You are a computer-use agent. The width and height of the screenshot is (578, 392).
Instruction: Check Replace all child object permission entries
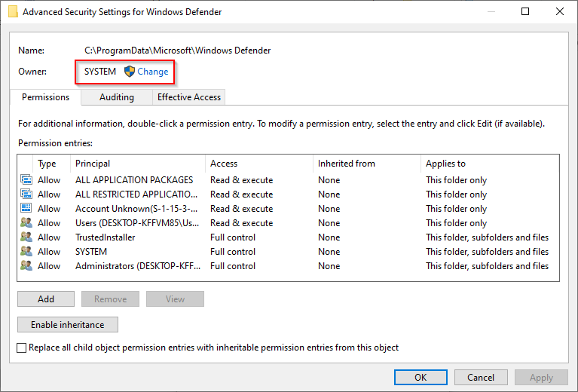(22, 348)
